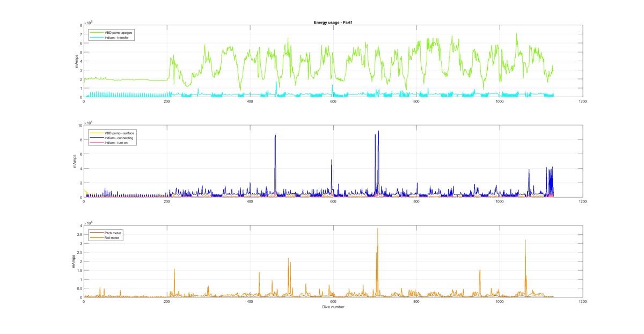Click the 'mAmps' label of top plot

(x=76, y=61)
